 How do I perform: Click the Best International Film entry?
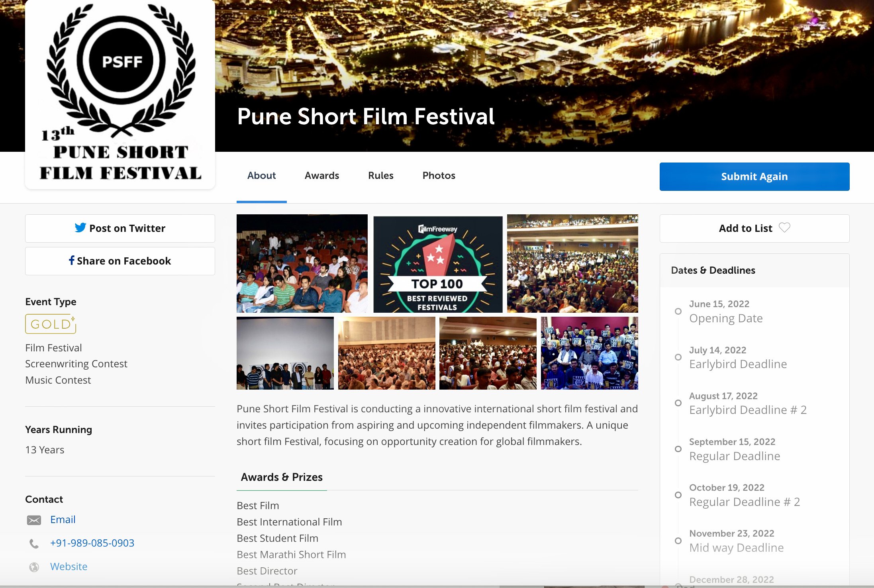point(289,522)
